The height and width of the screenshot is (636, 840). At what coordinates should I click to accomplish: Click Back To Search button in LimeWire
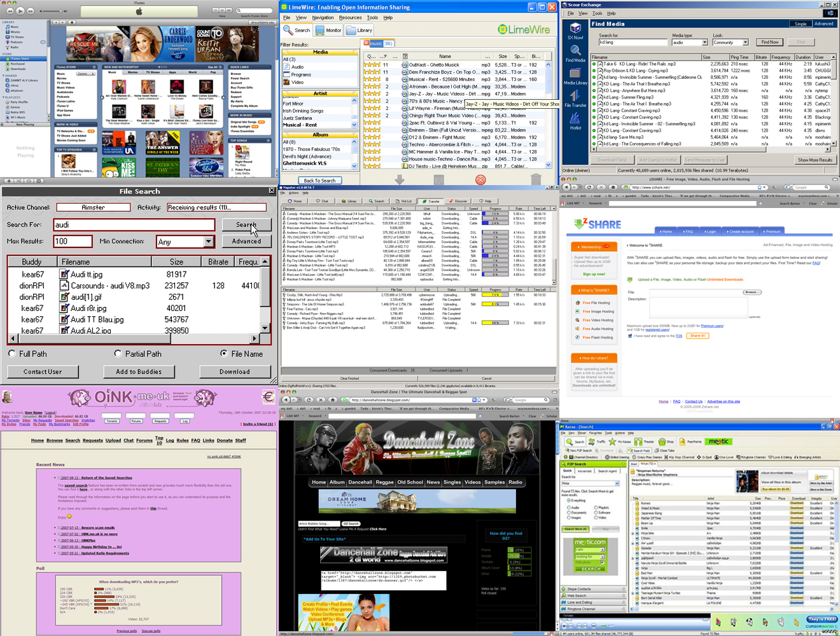click(319, 181)
